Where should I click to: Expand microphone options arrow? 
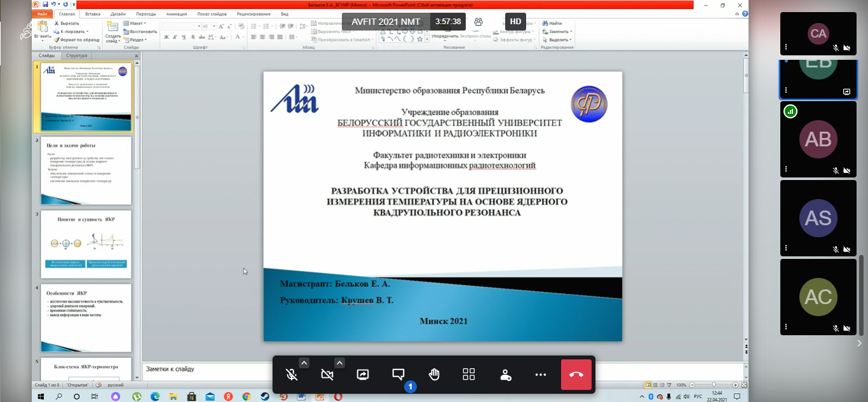304,363
